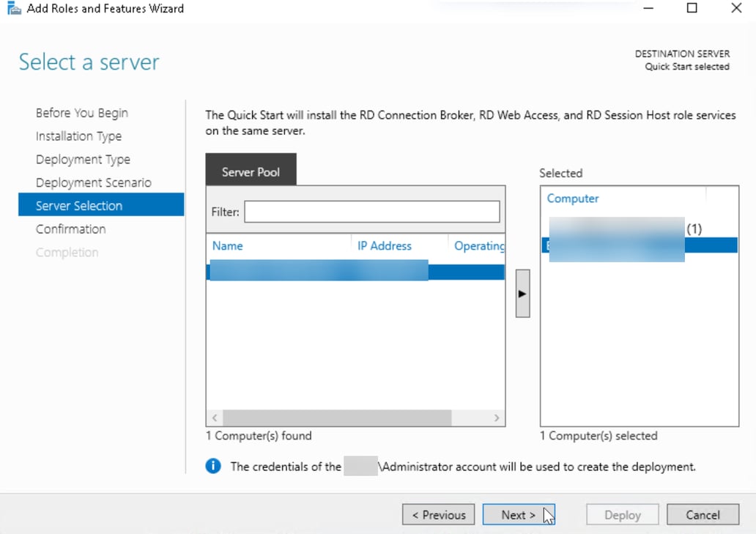756x534 pixels.
Task: Select the server row in the pool list
Action: [330, 271]
